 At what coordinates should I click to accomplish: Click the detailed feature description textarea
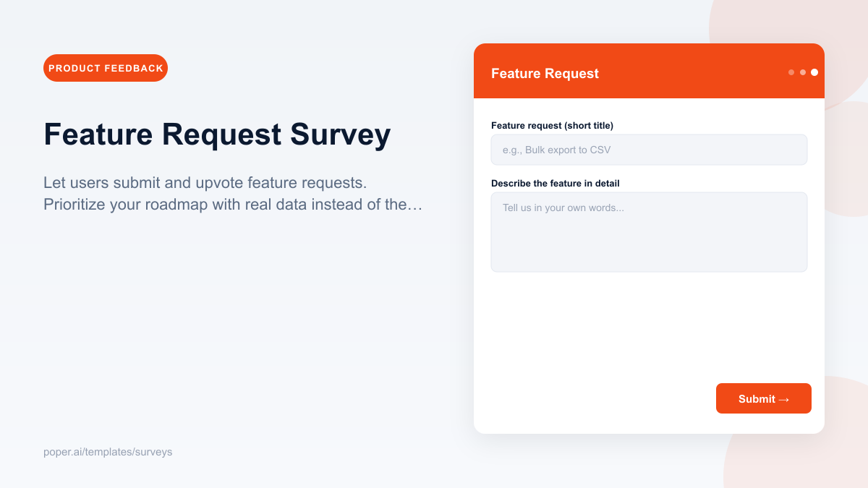(x=649, y=231)
